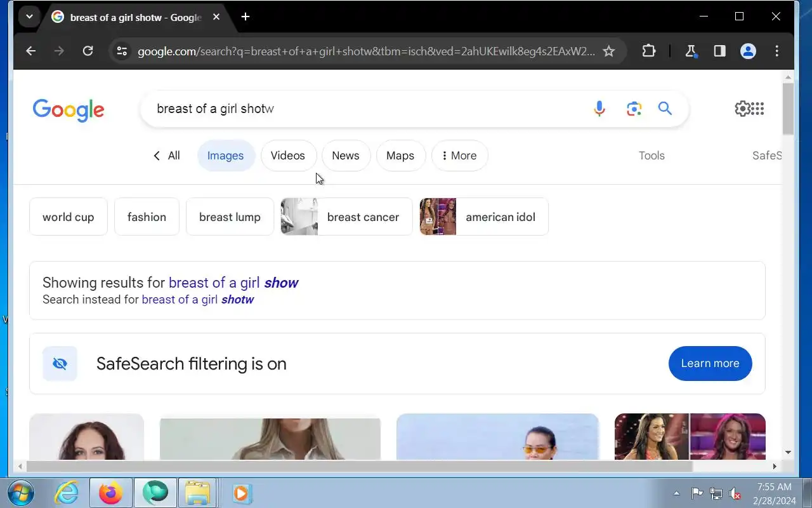Viewport: 812px width, 508px height.
Task: Select the Images tab
Action: click(225, 156)
